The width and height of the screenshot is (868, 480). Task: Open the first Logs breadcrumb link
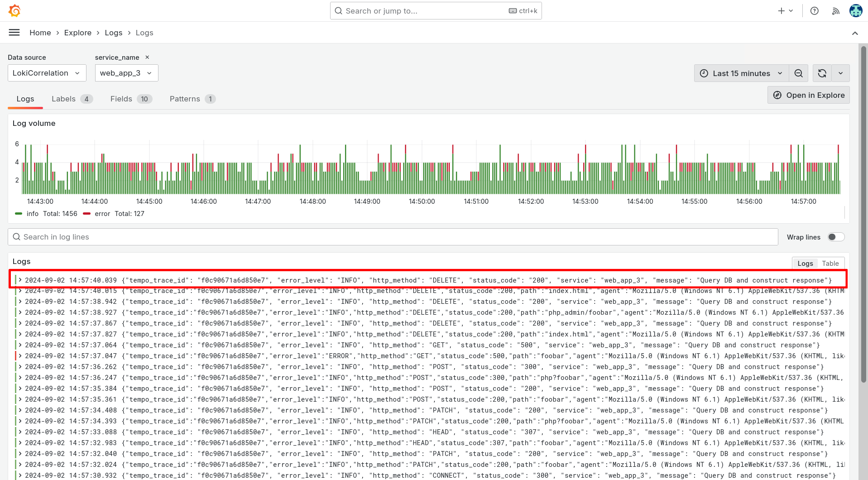tap(114, 33)
